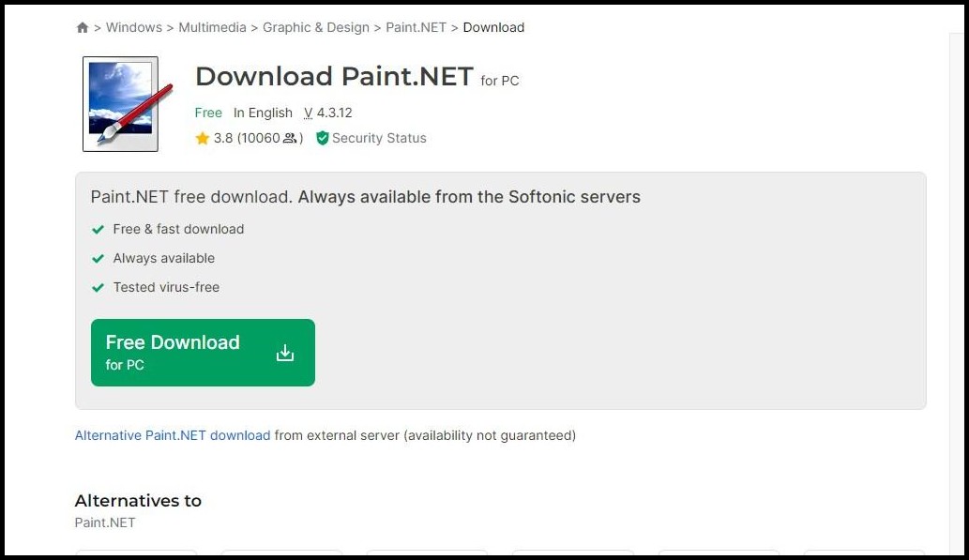Open the Alternative Paint.NET download link

(x=173, y=435)
